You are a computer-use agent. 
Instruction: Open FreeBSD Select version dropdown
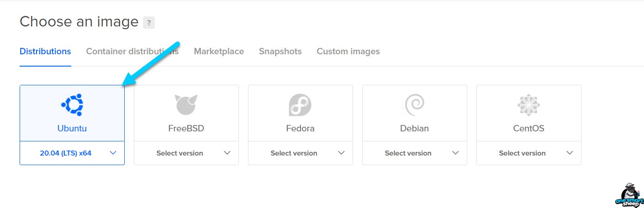[x=186, y=153]
